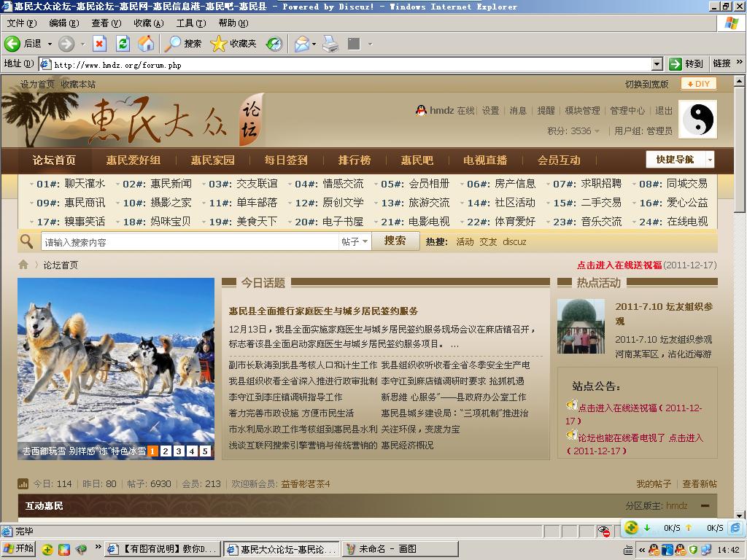
Task: Open the 帖子 search type dropdown
Action: click(355, 241)
